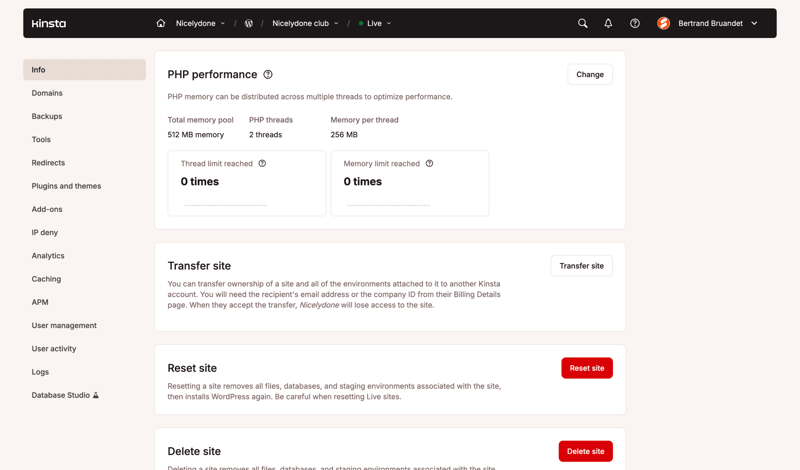Expand the Bertrand Bruandet user menu
The width and height of the screenshot is (800, 470).
click(x=717, y=23)
